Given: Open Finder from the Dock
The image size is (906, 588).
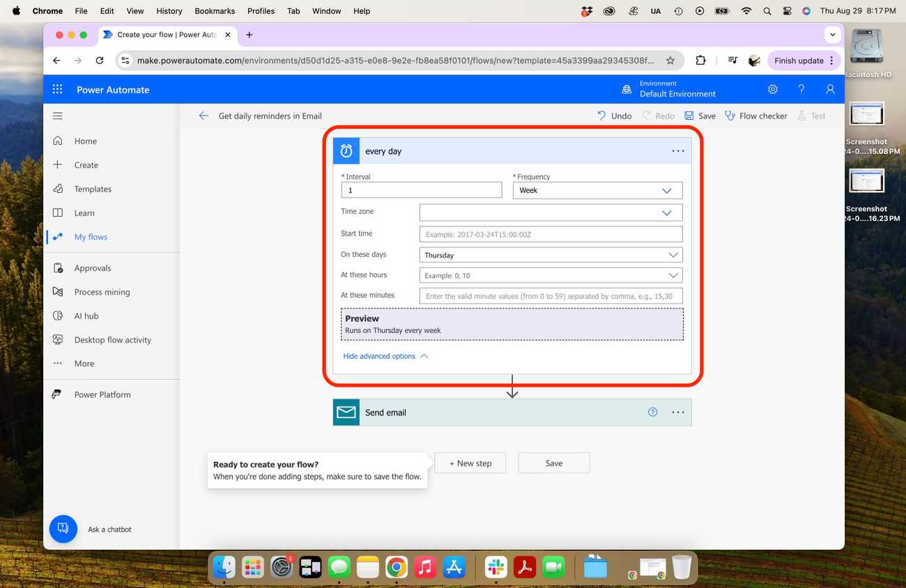Looking at the screenshot, I should click(224, 567).
